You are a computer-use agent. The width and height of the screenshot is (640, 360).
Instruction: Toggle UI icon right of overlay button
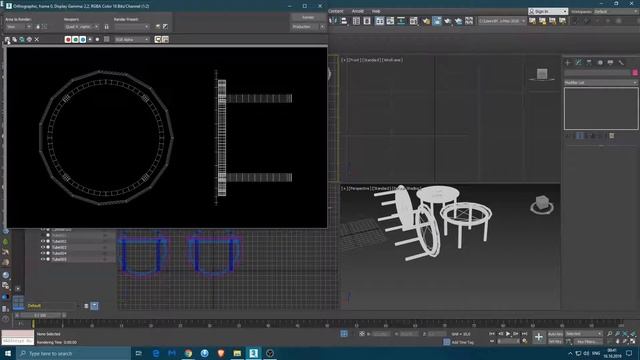(165, 39)
